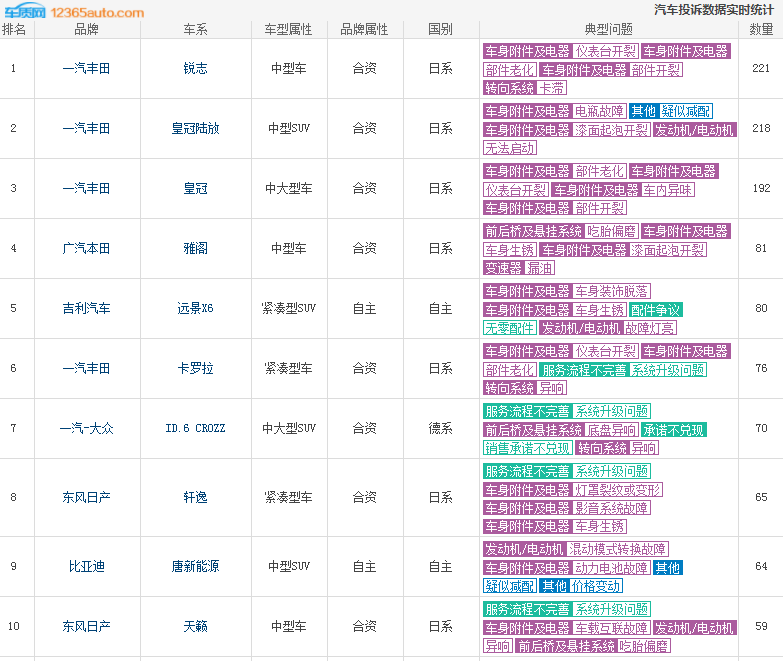Click the 变速器 漏油 tag for 雅阁

coord(519,268)
